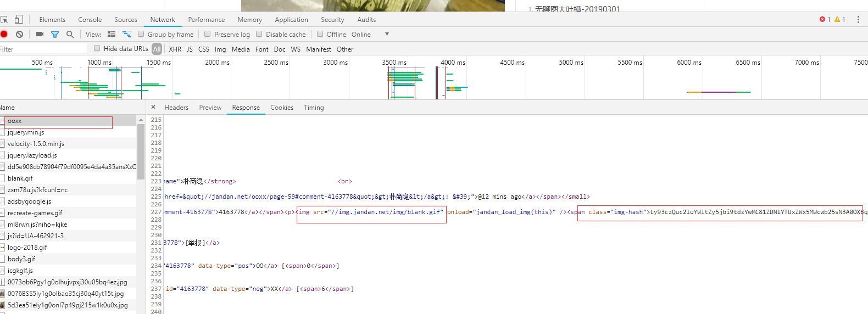Viewport: 868px width, 314px height.
Task: Enable Preserve log checkbox
Action: 208,34
